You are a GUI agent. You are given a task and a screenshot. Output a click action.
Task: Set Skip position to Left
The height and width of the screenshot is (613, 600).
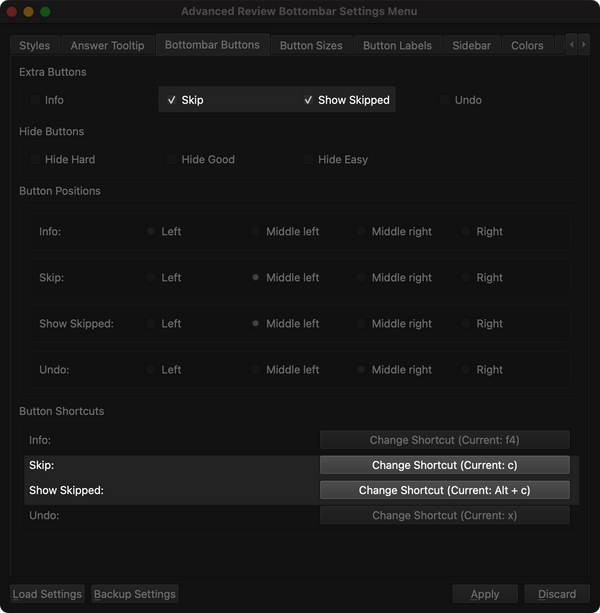click(x=152, y=278)
